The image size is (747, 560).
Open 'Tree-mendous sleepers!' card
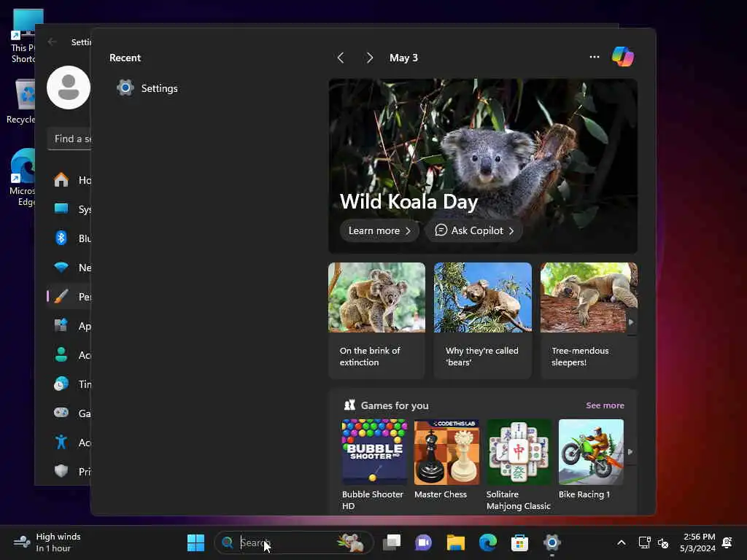coord(589,320)
